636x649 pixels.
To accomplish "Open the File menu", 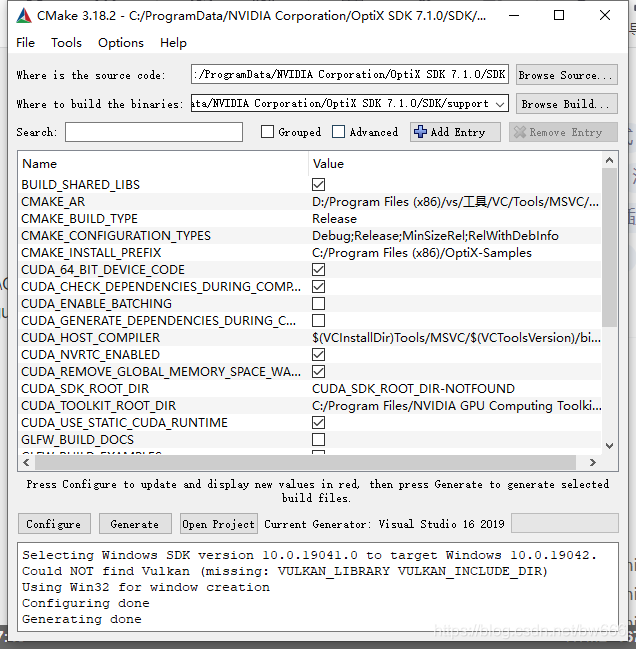I will (25, 43).
